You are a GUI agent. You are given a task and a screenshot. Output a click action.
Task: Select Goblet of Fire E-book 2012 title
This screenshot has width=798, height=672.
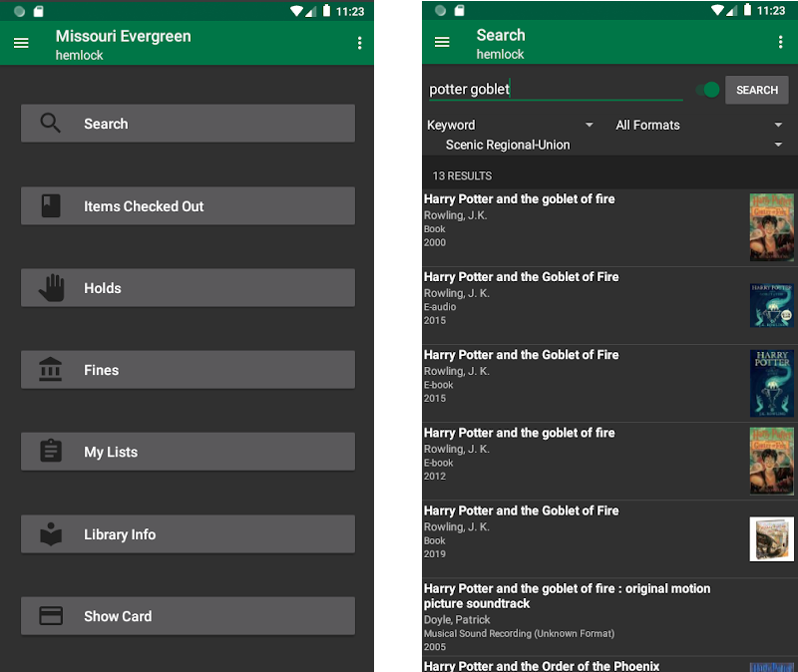pos(519,433)
